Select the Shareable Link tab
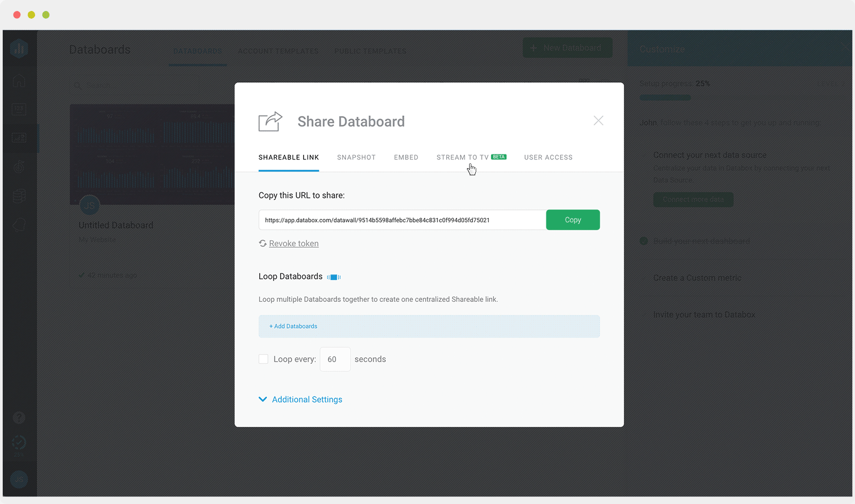This screenshot has width=855, height=504. (289, 157)
